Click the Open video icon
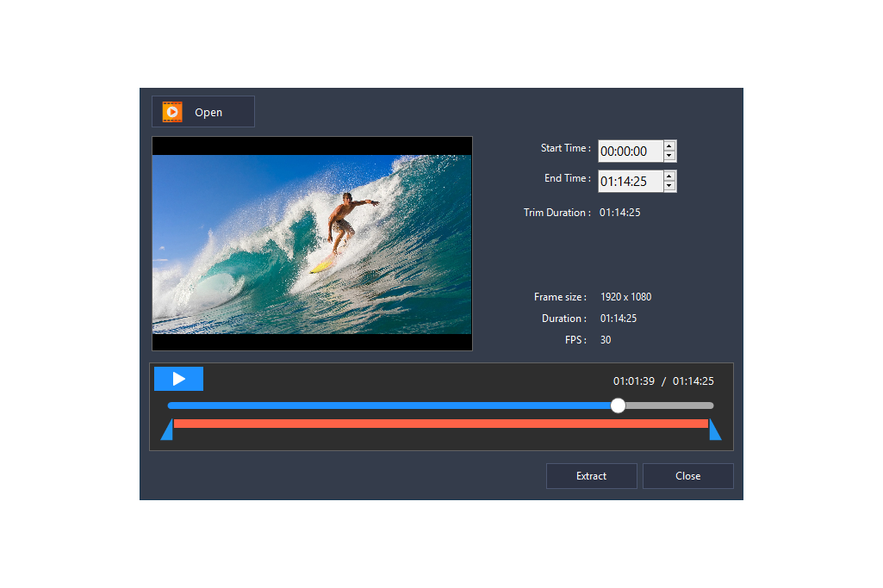This screenshot has width=883, height=588. (171, 111)
